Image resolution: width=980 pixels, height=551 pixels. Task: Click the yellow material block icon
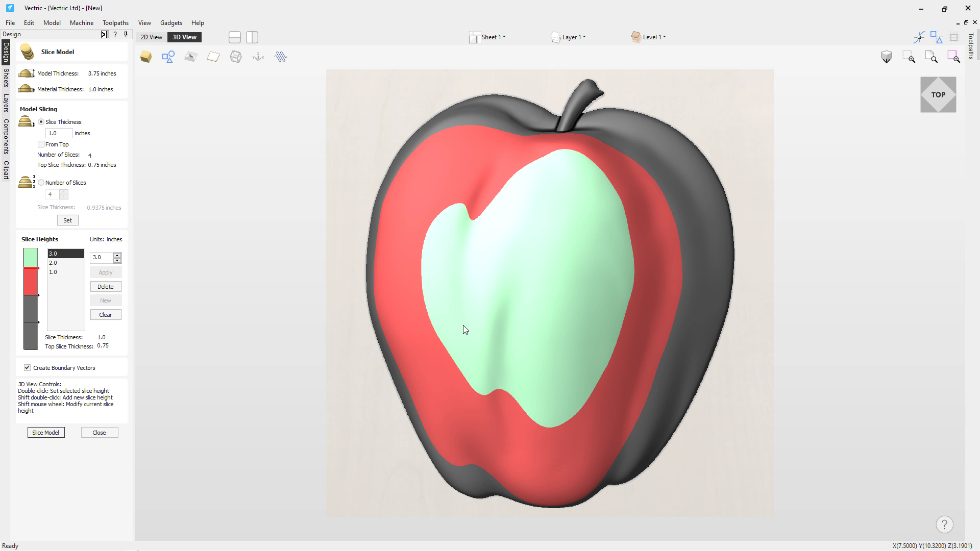146,57
